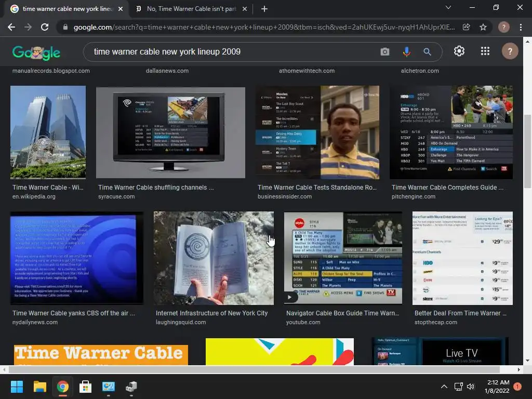Screen dimensions: 532x399
Task: Click the scroll down arrow button
Action: [x=527, y=361]
